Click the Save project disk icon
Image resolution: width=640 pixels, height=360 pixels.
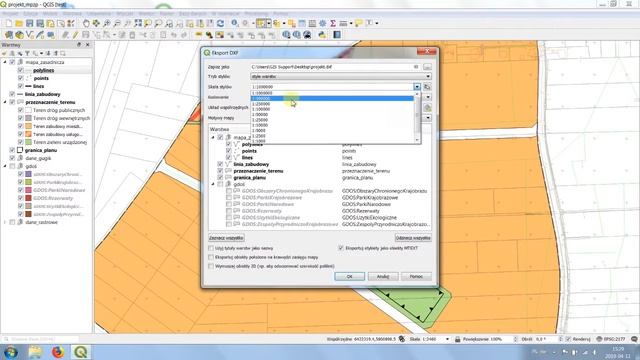[x=29, y=24]
